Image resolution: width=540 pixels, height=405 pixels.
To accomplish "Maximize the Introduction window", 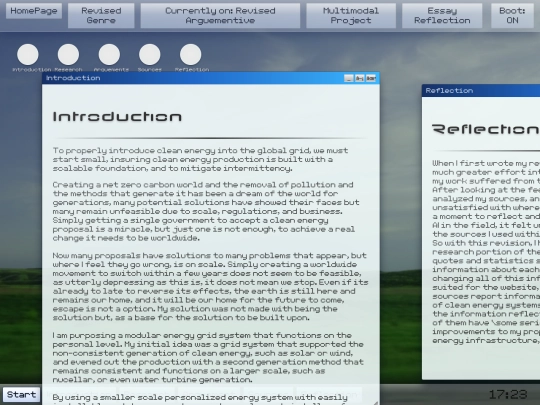I will 360,78.
